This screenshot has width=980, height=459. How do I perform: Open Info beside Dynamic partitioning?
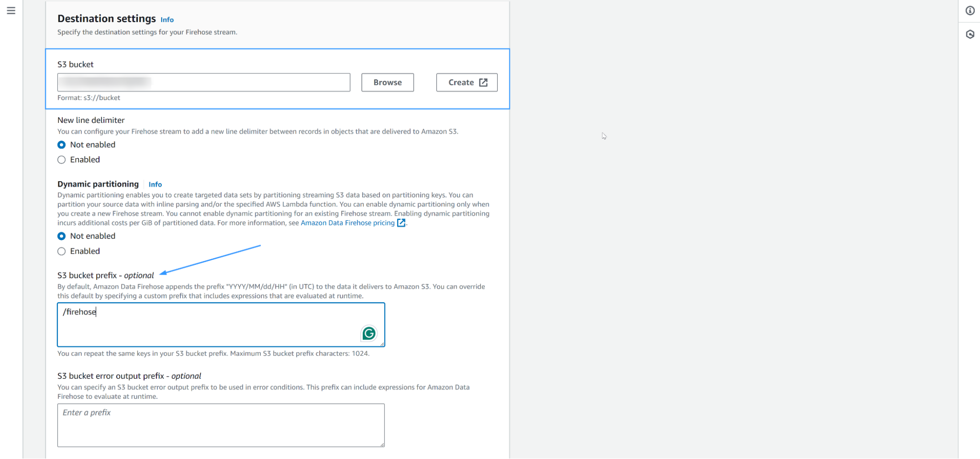coord(155,184)
